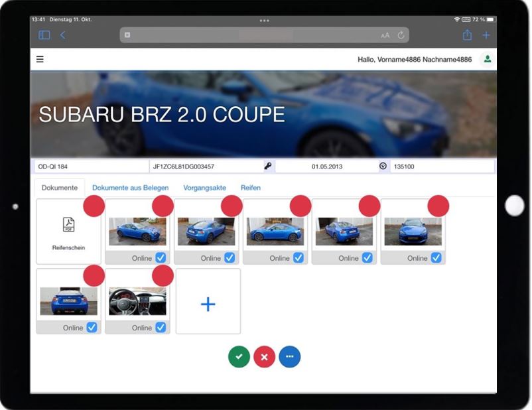Tap the Safari share icon

467,35
